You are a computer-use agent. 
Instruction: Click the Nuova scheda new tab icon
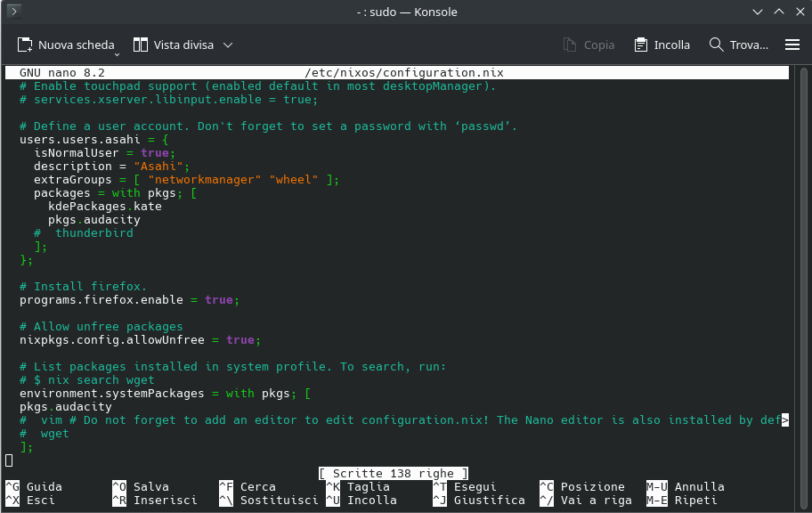pos(25,45)
